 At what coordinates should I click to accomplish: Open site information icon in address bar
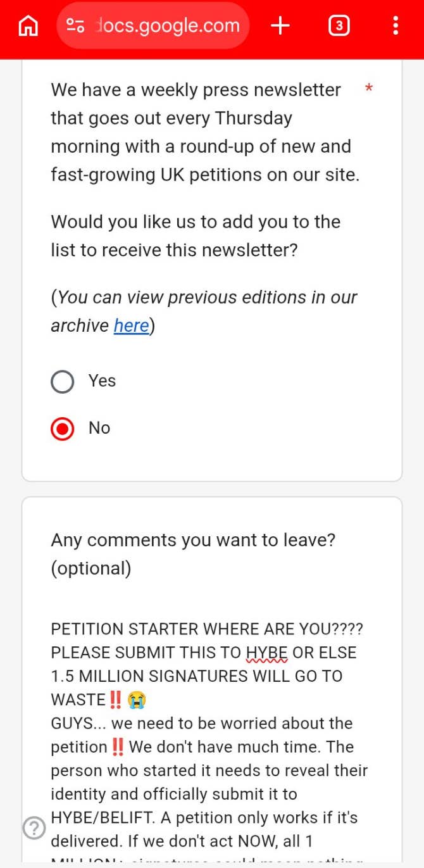pyautogui.click(x=76, y=26)
